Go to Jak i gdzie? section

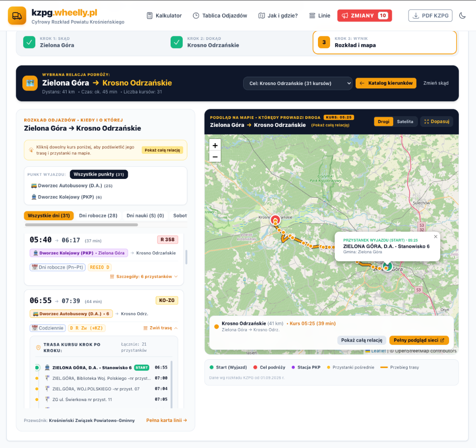pos(278,16)
